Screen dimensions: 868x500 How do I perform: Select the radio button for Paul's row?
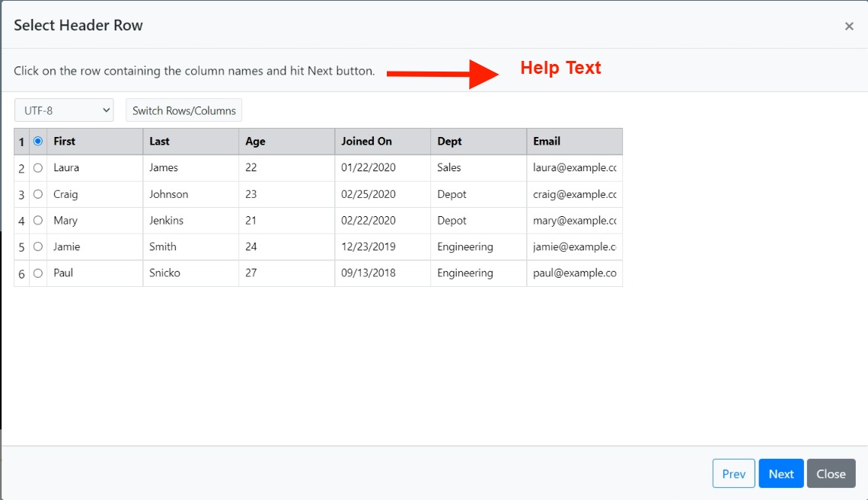[x=38, y=273]
